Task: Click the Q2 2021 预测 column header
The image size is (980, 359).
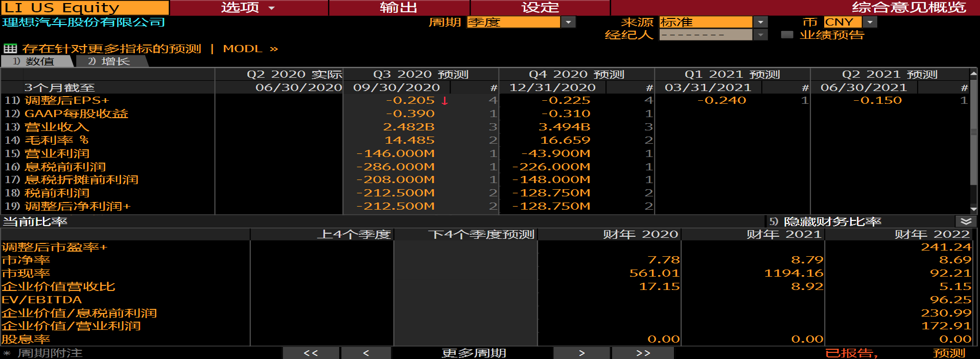Action: tap(890, 74)
